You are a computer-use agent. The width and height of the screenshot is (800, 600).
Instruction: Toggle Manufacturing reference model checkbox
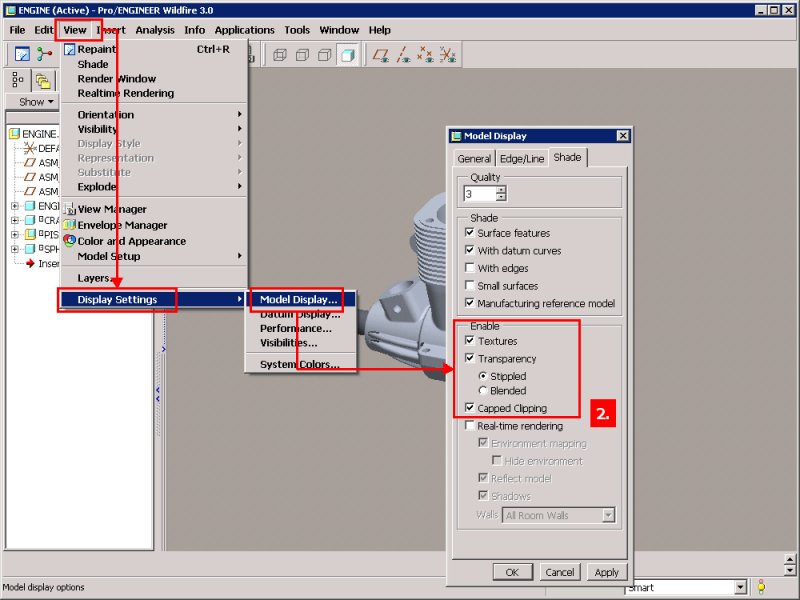470,303
